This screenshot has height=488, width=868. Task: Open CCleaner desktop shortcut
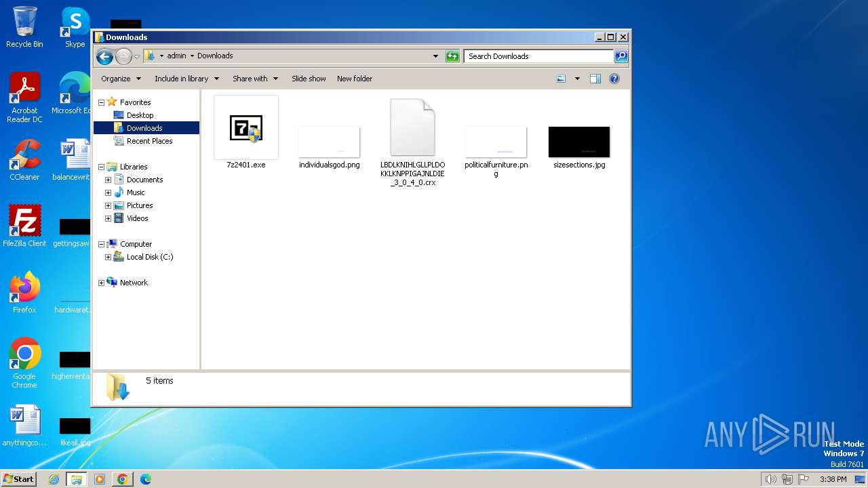pos(24,160)
